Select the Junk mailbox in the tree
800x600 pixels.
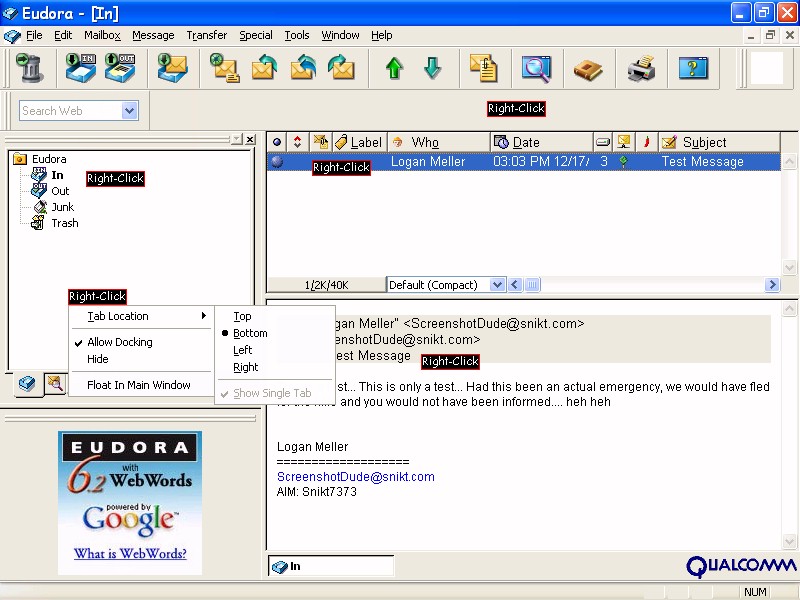tap(62, 207)
